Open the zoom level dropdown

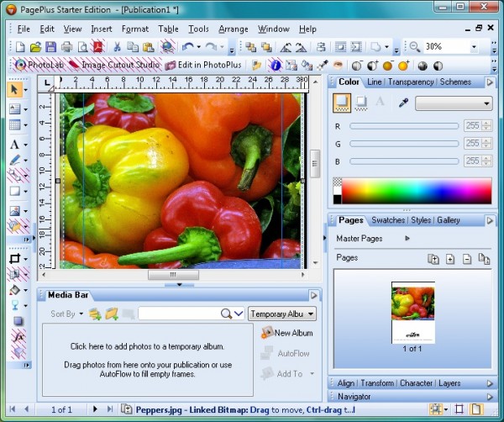[x=474, y=47]
